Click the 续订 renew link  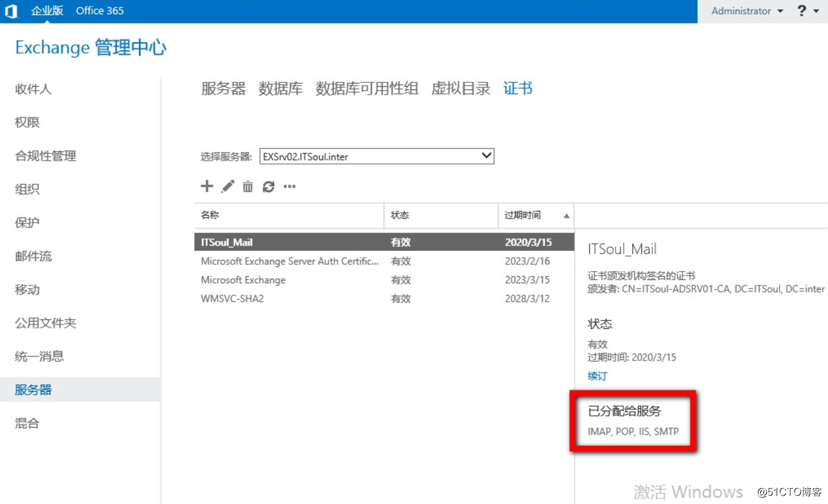click(x=597, y=376)
